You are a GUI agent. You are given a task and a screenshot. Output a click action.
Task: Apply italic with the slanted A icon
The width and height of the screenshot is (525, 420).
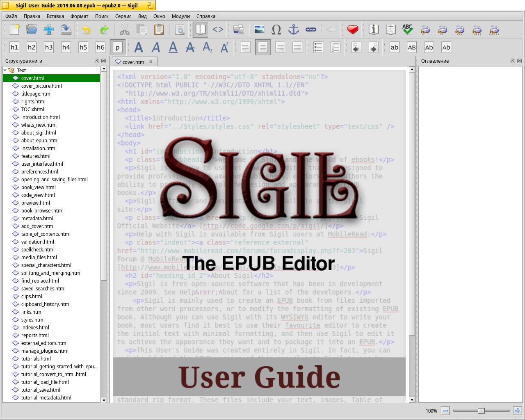tap(156, 47)
